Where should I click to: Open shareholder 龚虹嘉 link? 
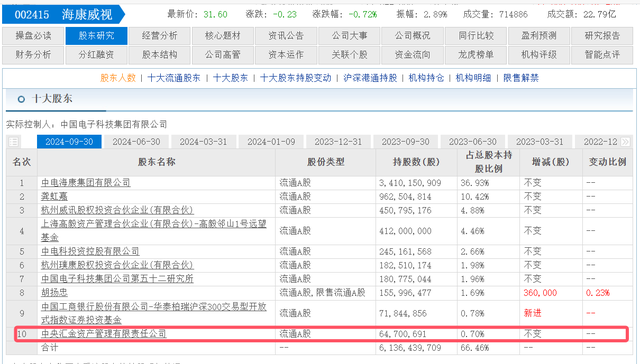coord(54,197)
